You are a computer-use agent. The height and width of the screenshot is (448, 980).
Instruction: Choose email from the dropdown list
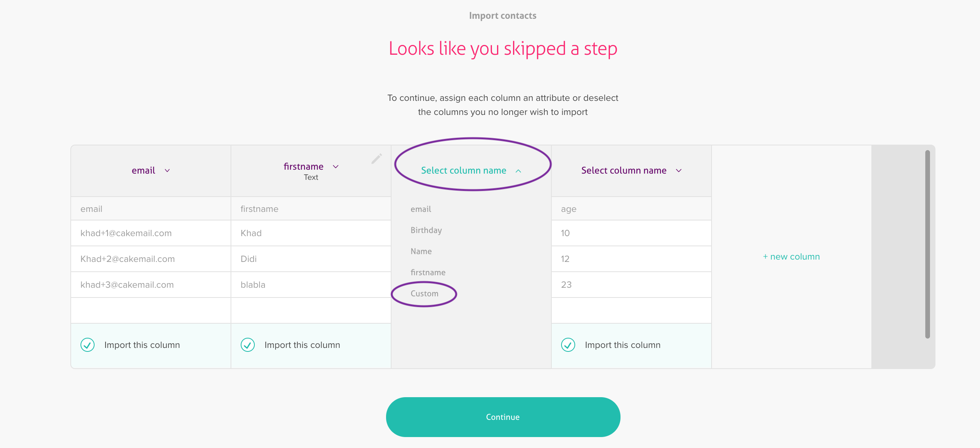pyautogui.click(x=421, y=209)
